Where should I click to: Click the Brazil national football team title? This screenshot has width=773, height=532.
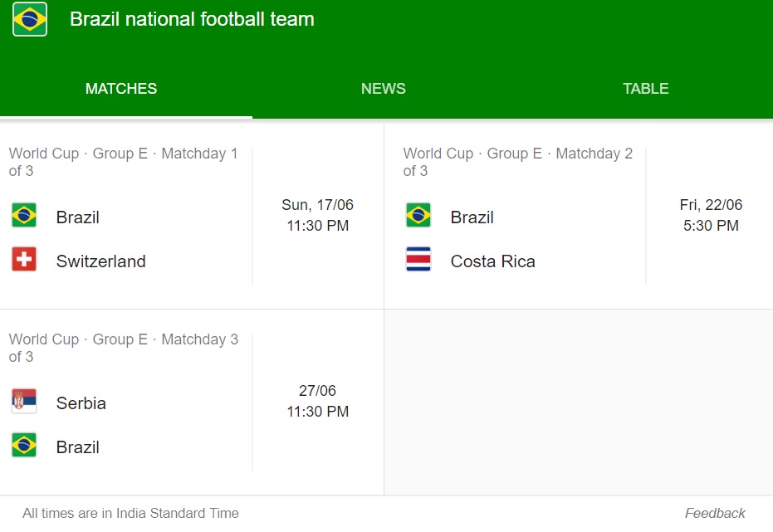192,19
